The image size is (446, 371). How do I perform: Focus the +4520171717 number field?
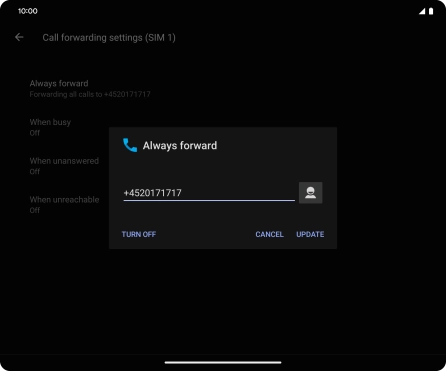209,193
